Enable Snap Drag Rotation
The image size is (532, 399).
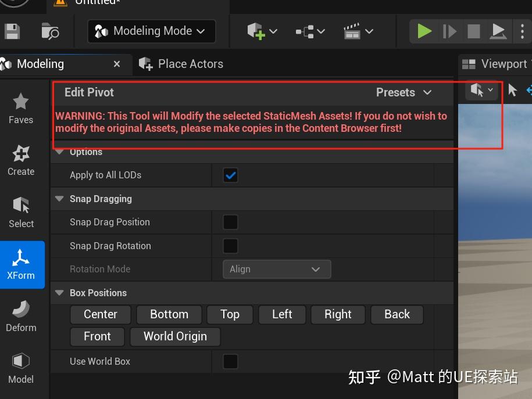(230, 246)
